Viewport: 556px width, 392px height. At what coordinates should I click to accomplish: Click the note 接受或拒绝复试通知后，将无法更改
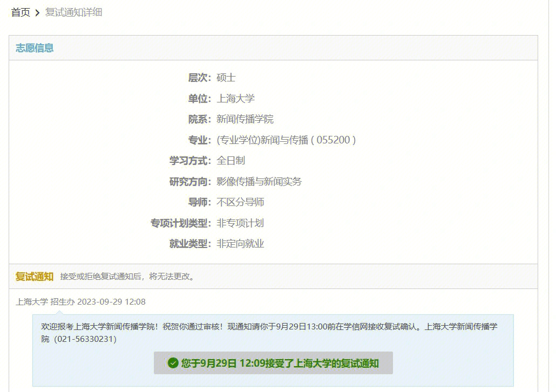[x=128, y=277]
